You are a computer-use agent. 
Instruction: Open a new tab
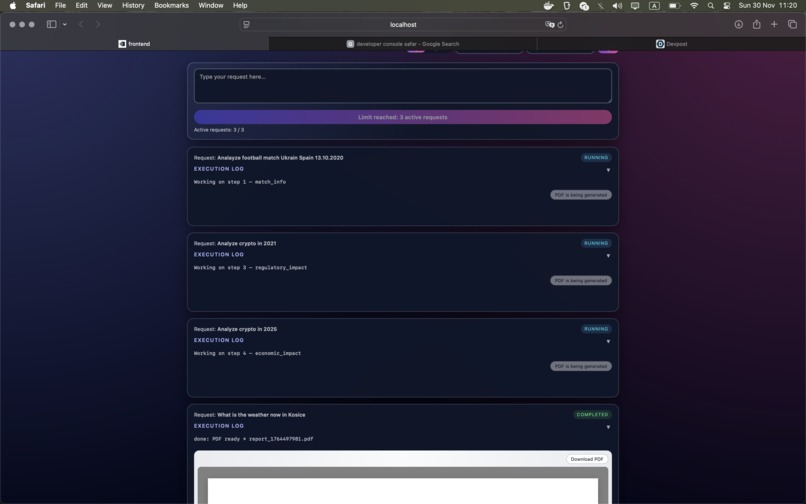[774, 24]
